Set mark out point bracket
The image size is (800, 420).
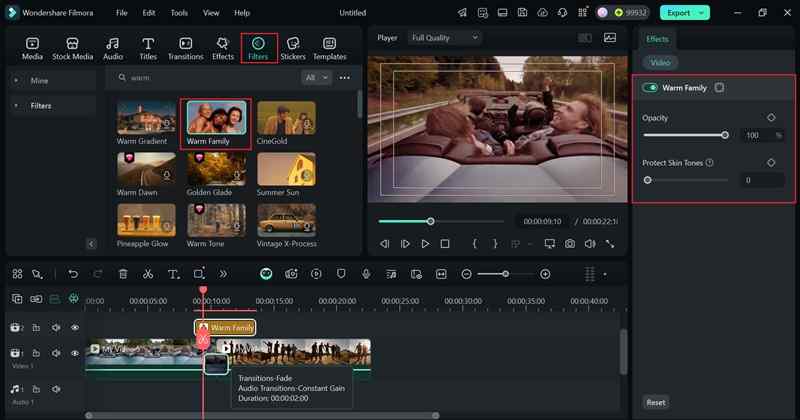[x=495, y=244]
